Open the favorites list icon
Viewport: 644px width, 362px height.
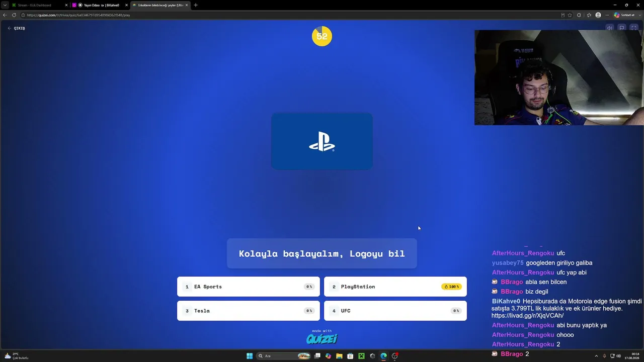[589, 15]
